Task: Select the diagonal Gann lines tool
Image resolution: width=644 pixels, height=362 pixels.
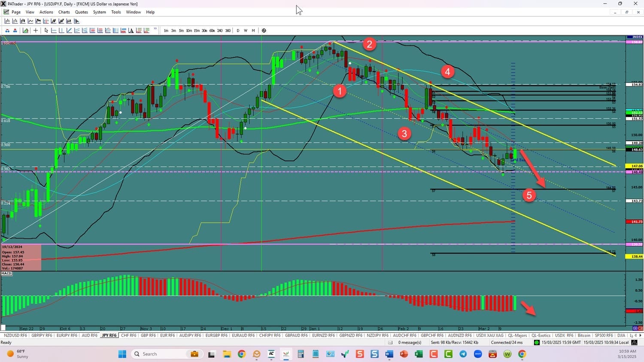Action: 108,30
